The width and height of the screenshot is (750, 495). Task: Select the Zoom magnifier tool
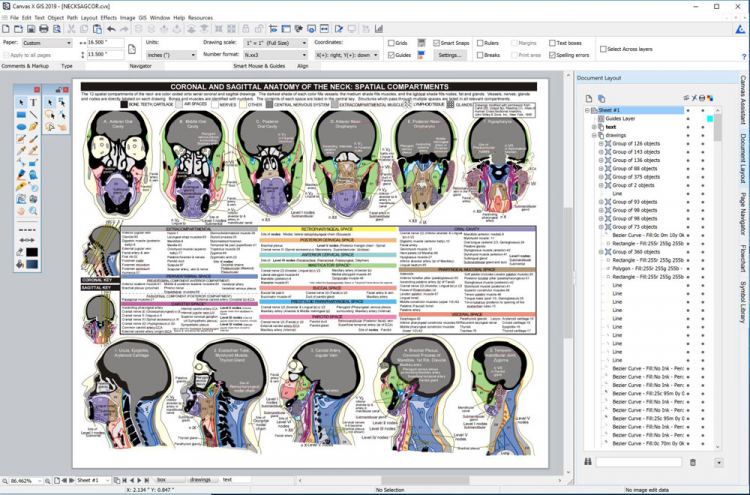coord(33,211)
